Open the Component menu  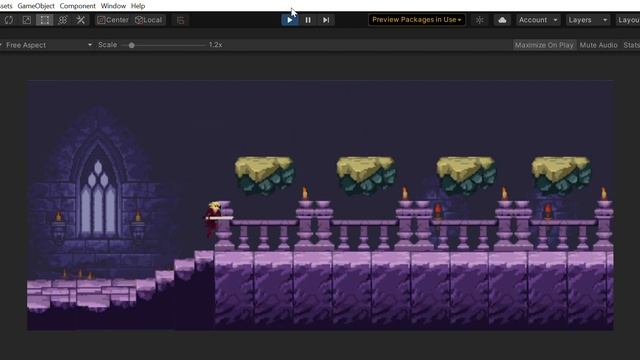(x=78, y=6)
